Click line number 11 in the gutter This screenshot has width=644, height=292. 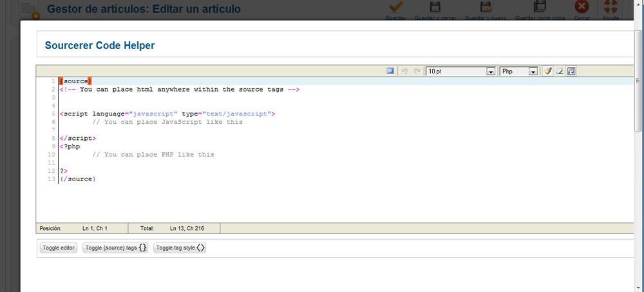pos(52,163)
